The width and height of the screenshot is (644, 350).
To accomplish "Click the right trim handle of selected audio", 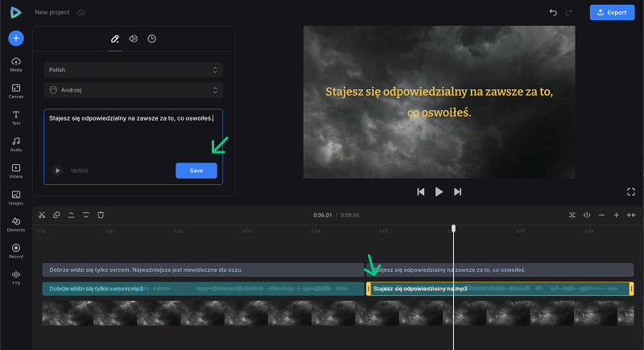I will [631, 289].
